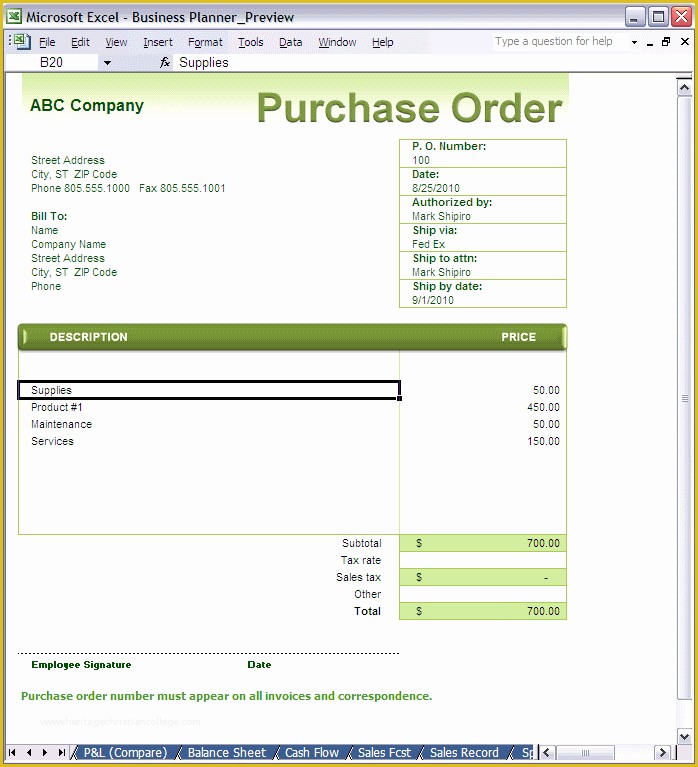Click the Name Box showing B20
The width and height of the screenshot is (698, 767).
51,63
